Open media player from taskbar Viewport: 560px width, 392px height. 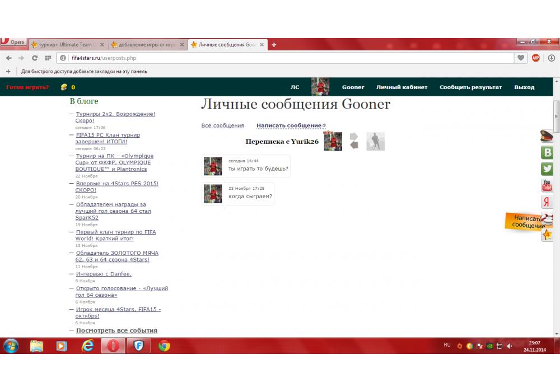coord(62,346)
